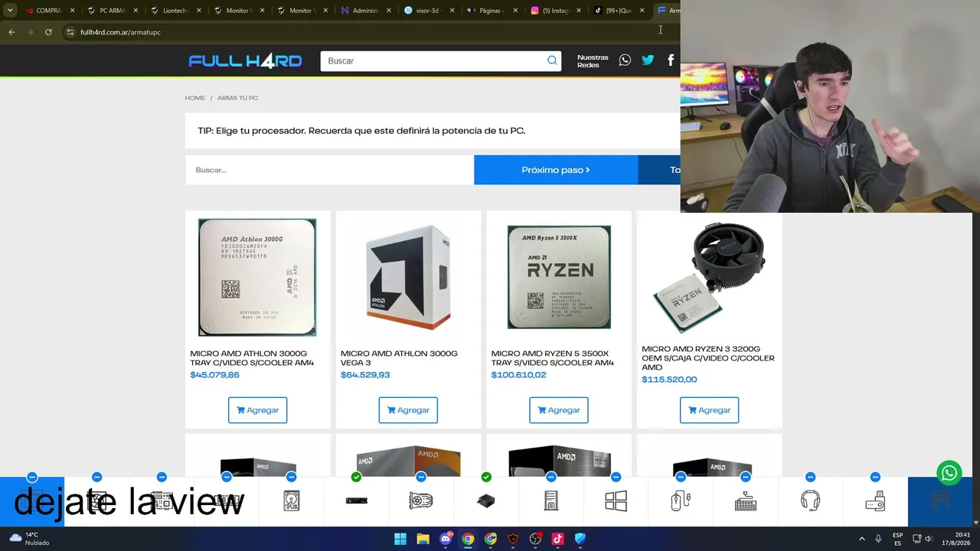
Task: Expand the browser tab search dropdown
Action: coord(10,11)
